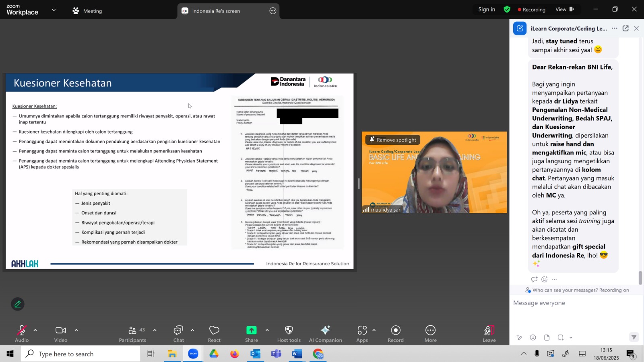This screenshot has width=644, height=362.
Task: Click the Sign in link
Action: click(x=487, y=9)
